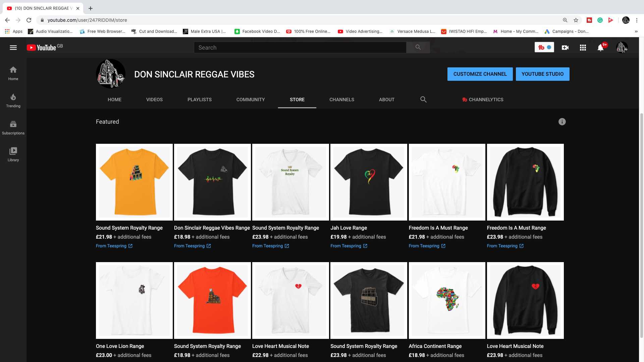The width and height of the screenshot is (644, 362).
Task: Close the DON SINCLAIR REGGAE browser tab
Action: point(78,8)
